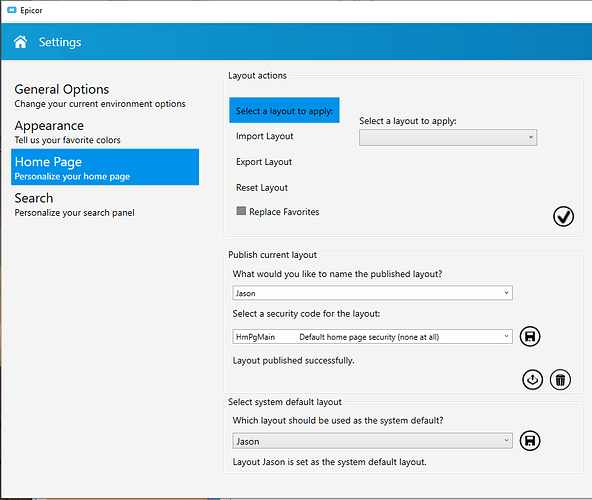Choose the Export Layout action
Screen dimensions: 592x500
click(264, 162)
